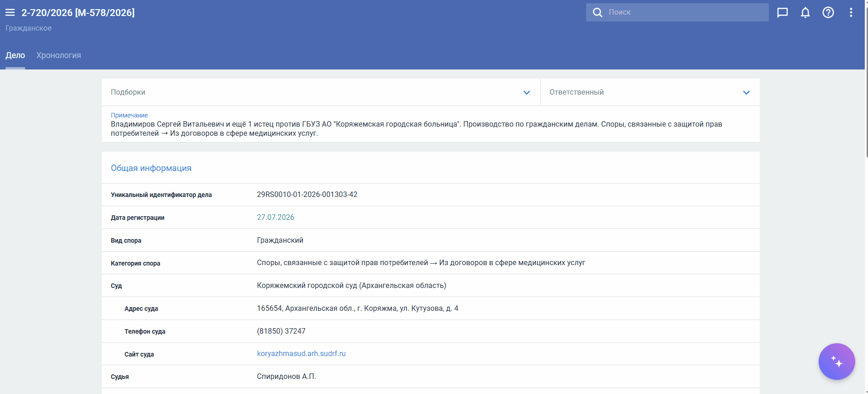Click the court address 165654, Архангельская обл.

tap(358, 309)
